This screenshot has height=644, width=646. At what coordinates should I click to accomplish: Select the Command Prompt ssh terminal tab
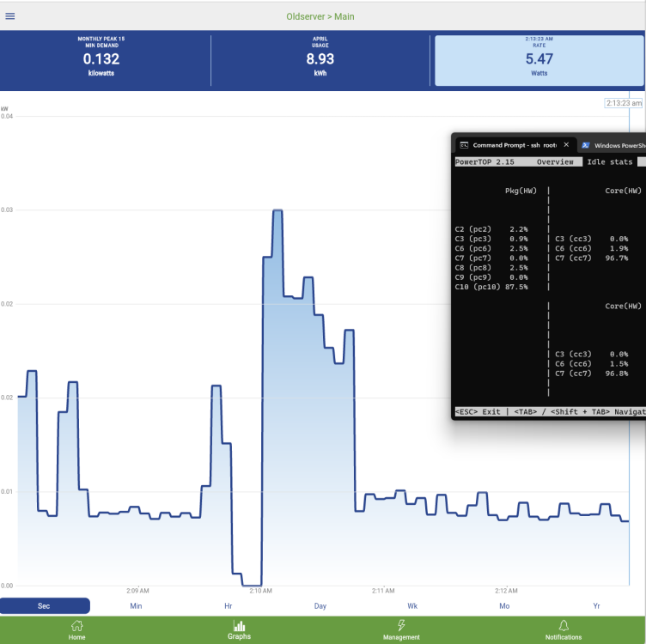click(515, 145)
